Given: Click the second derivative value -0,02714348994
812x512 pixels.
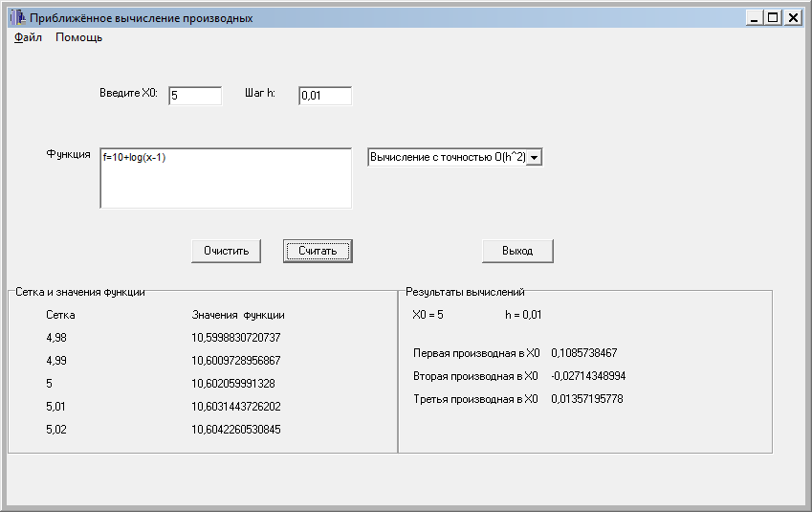Looking at the screenshot, I should click(588, 376).
